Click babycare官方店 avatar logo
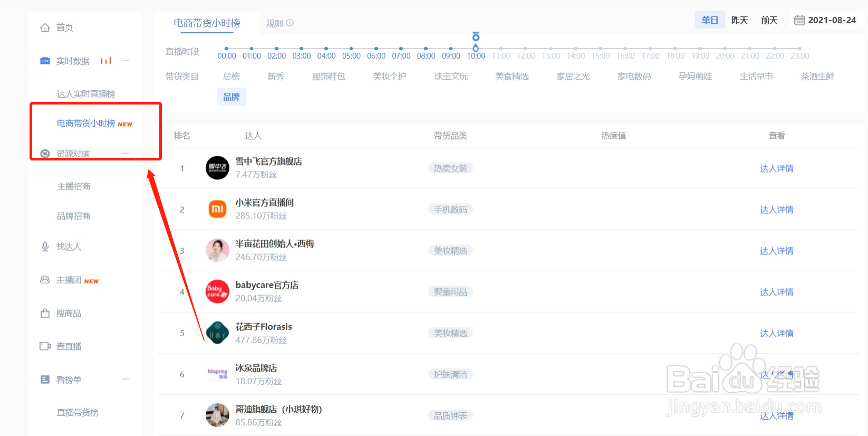 point(217,291)
